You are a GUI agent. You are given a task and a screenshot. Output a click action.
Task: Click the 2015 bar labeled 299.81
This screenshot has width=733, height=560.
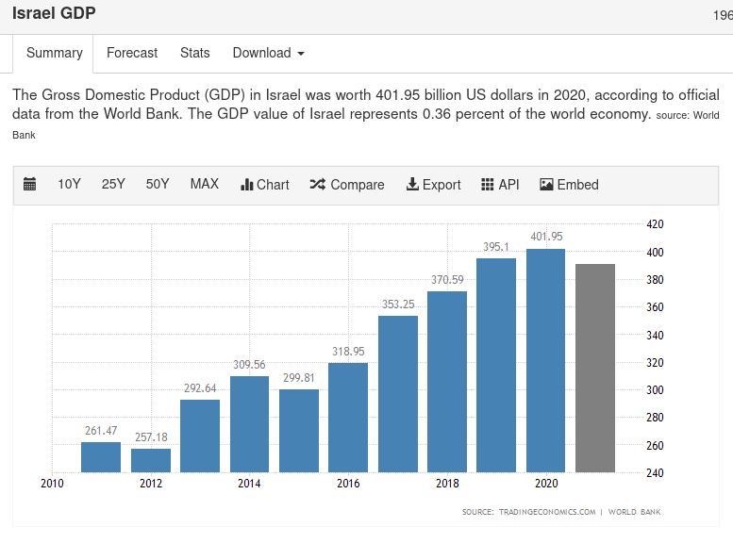(299, 431)
